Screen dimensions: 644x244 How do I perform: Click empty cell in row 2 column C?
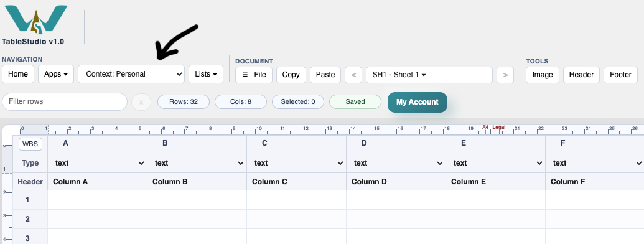pos(297,219)
